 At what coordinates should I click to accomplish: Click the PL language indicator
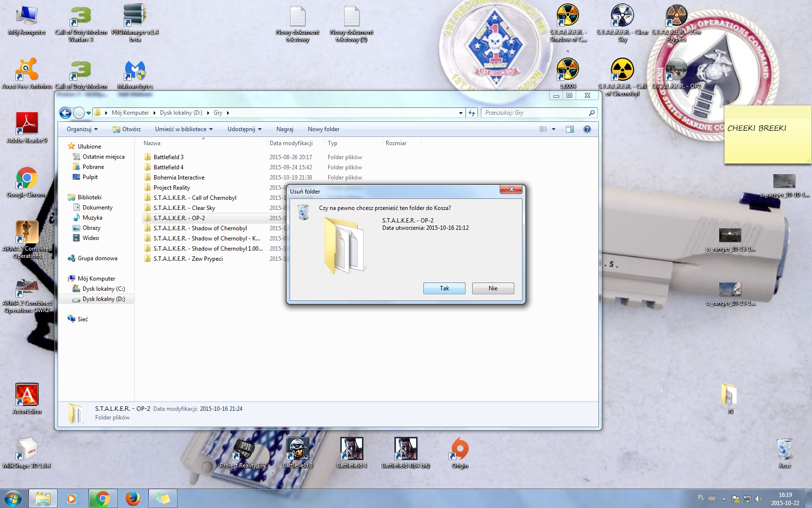[x=701, y=497]
